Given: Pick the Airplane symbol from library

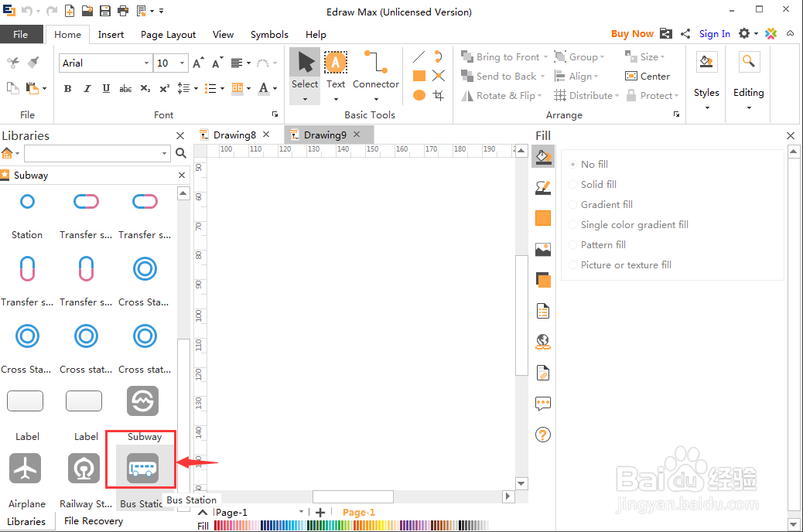Looking at the screenshot, I should coord(25,468).
